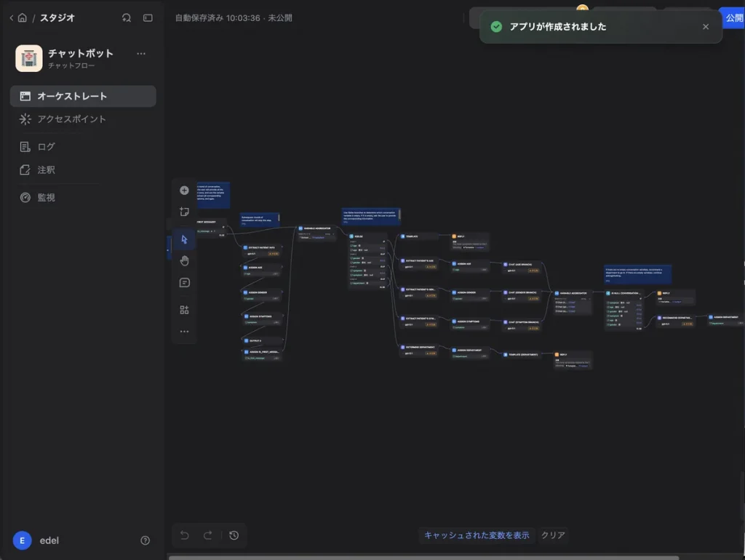Select the CHAT (GENDER BRANCH) node
The height and width of the screenshot is (560, 745).
522,295
